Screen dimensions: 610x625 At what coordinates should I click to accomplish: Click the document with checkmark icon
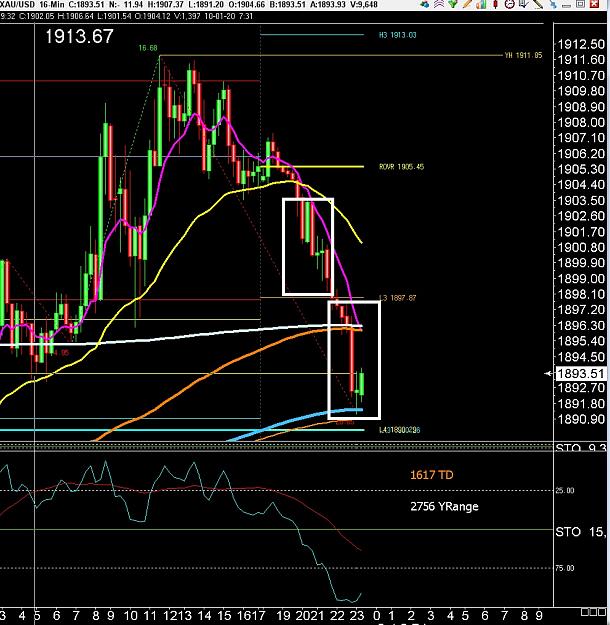523,4
